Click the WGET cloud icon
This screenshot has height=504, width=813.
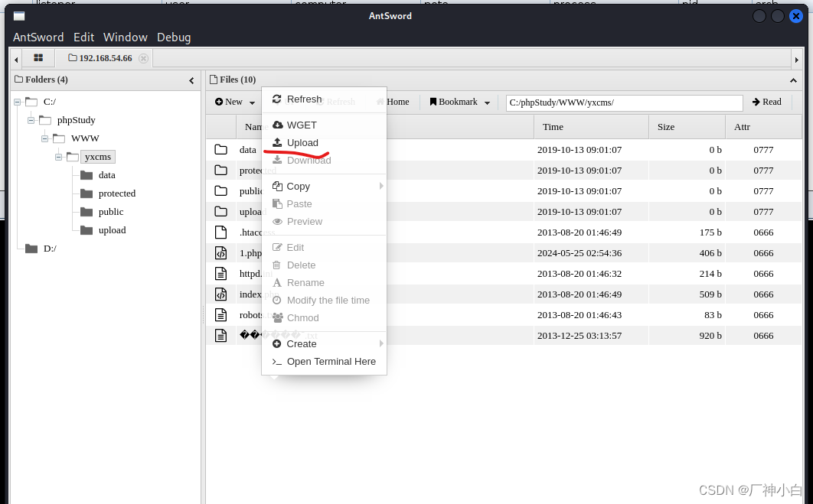277,125
